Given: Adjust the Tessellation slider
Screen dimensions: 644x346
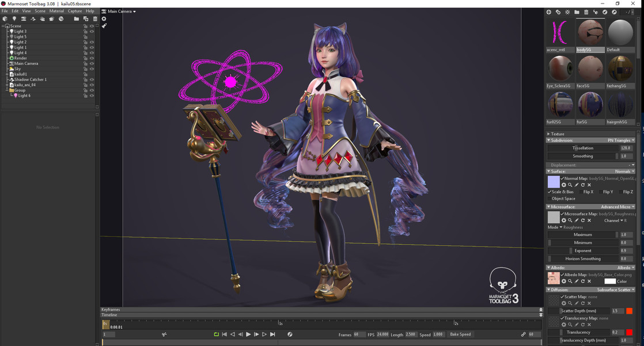Looking at the screenshot, I should pyautogui.click(x=583, y=148).
